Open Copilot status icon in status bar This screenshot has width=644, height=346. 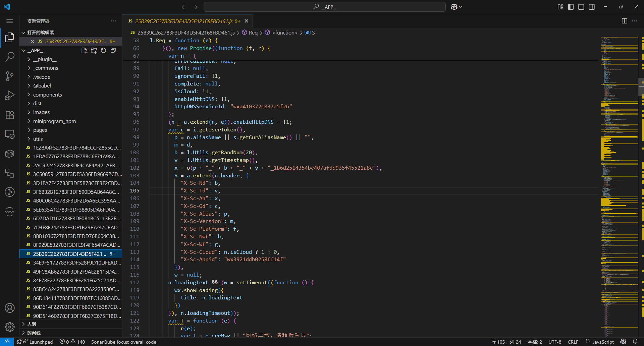(x=623, y=342)
